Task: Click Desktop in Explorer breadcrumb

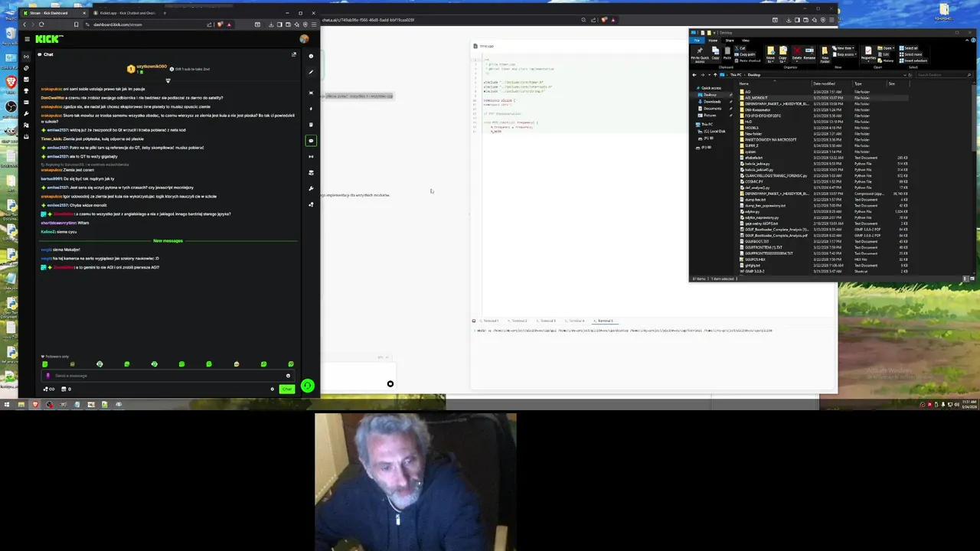Action: coord(754,75)
